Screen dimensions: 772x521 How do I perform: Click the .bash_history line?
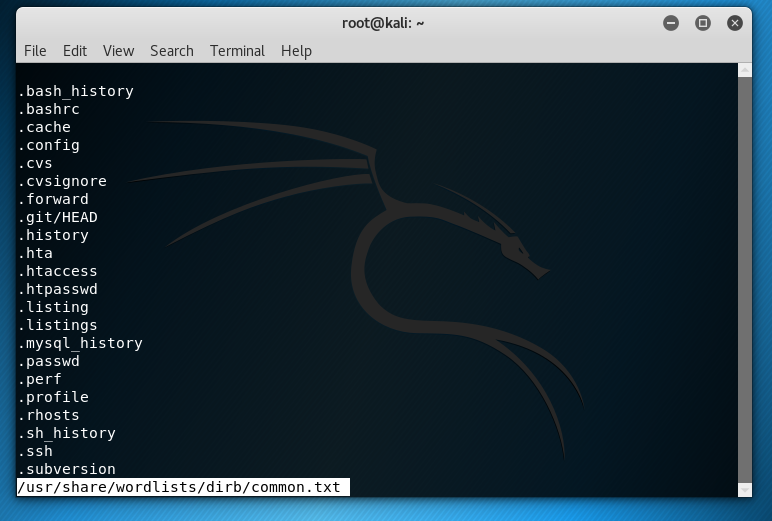(x=76, y=91)
